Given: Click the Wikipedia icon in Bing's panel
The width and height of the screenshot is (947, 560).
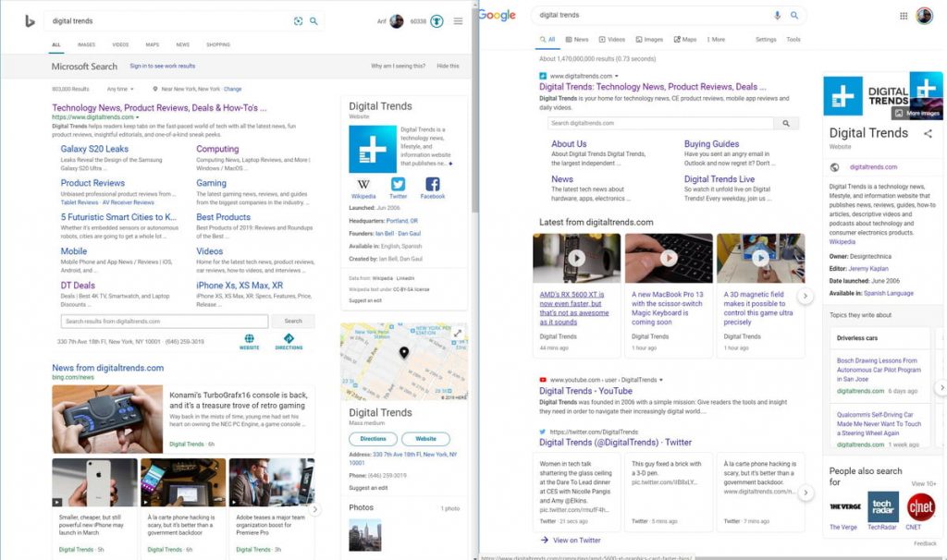Looking at the screenshot, I should (x=363, y=185).
